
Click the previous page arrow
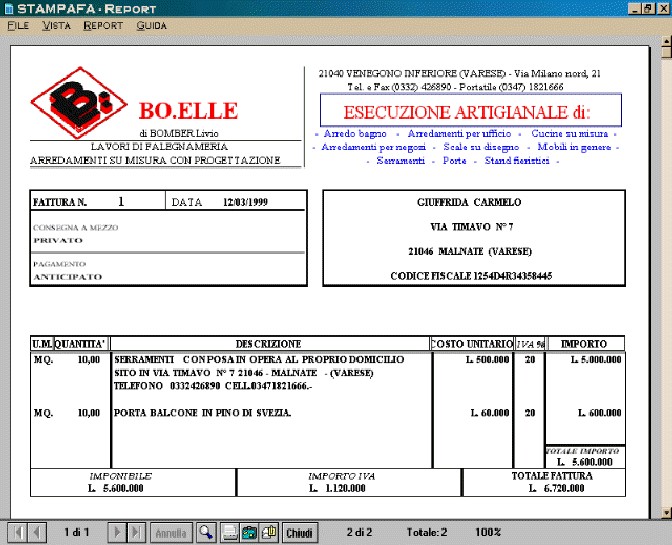(36, 533)
